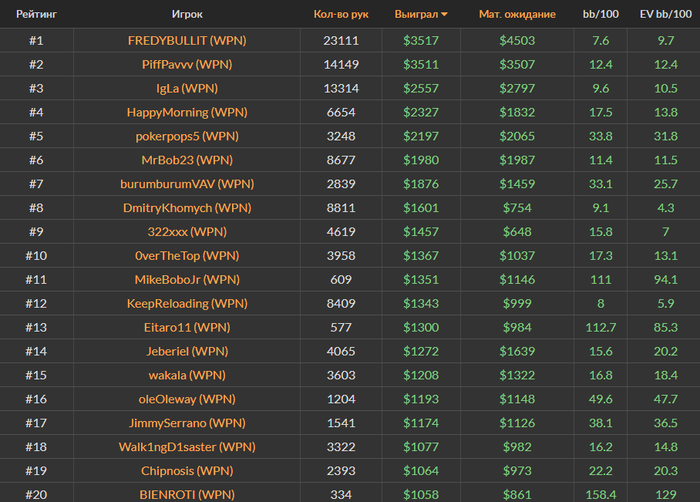Click the bb/100 column header
This screenshot has height=502, width=700.
600,14
